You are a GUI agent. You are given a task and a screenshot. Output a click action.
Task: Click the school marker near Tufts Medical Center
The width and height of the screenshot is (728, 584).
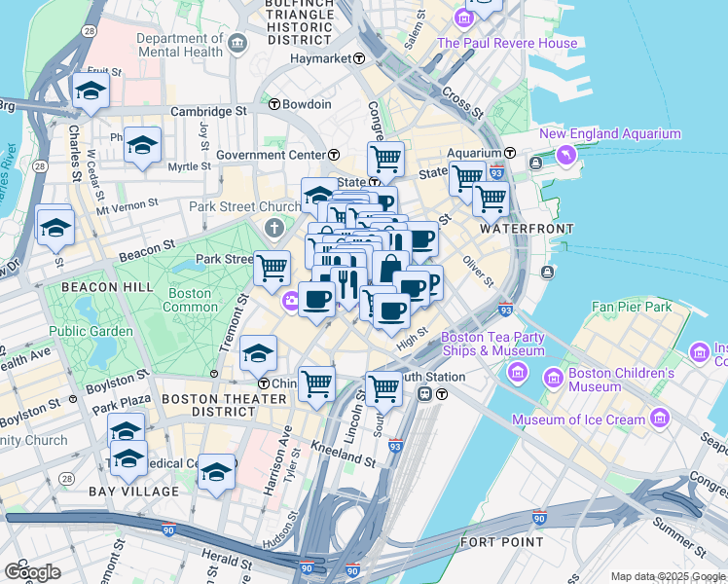[216, 476]
